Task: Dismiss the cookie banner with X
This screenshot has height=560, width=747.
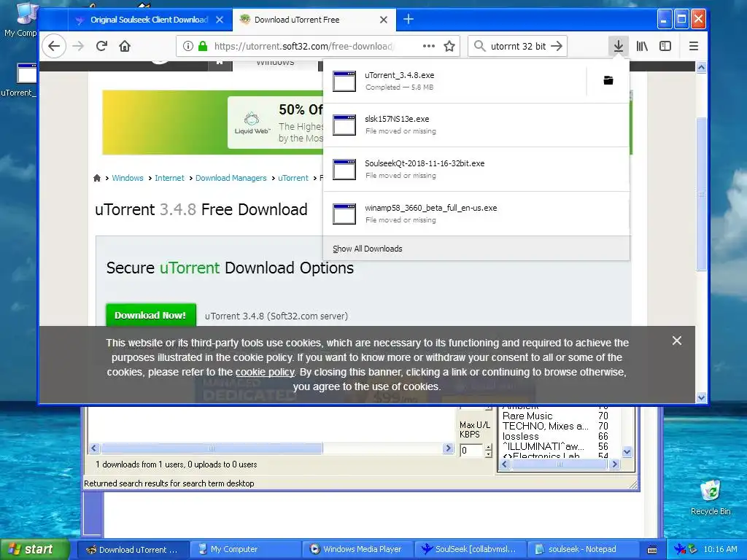Action: pos(677,341)
